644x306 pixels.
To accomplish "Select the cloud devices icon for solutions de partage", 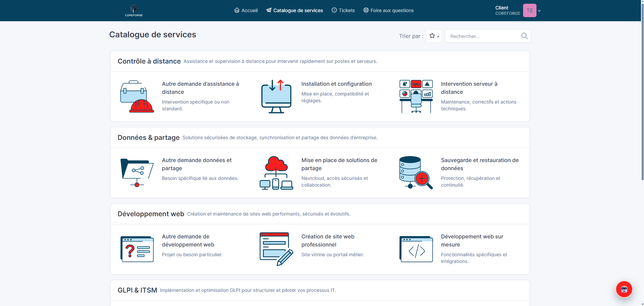I will point(276,173).
